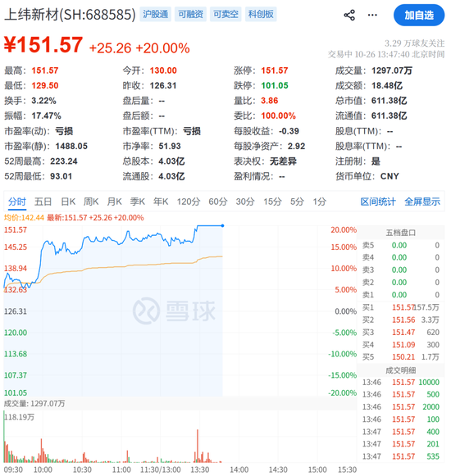Click the 买4 151.09 order row
451x476 pixels.
[x=400, y=345]
